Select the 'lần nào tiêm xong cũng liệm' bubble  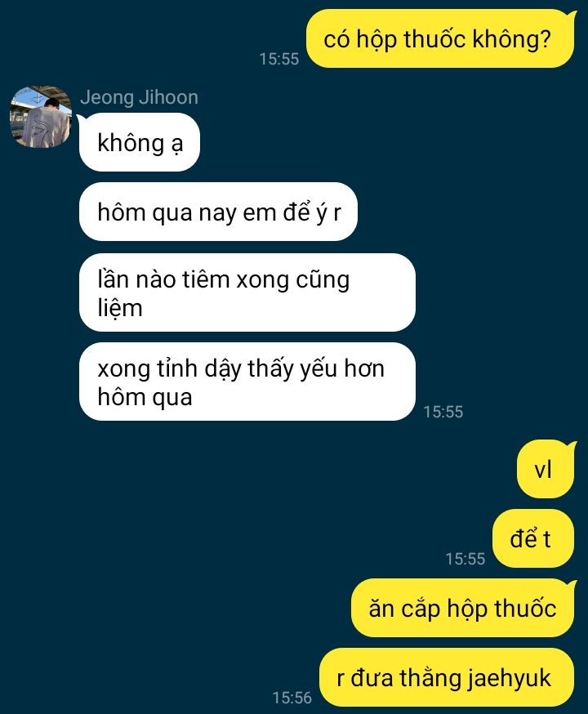coord(247,292)
